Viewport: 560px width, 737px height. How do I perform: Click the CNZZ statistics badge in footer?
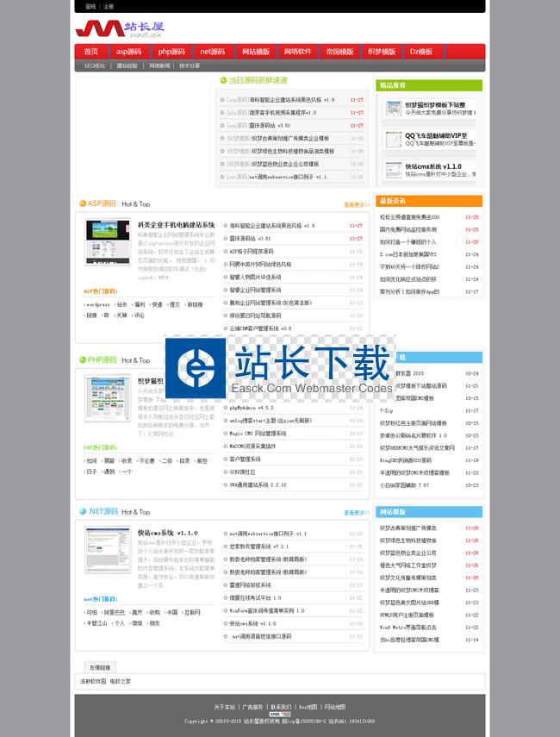(x=279, y=714)
